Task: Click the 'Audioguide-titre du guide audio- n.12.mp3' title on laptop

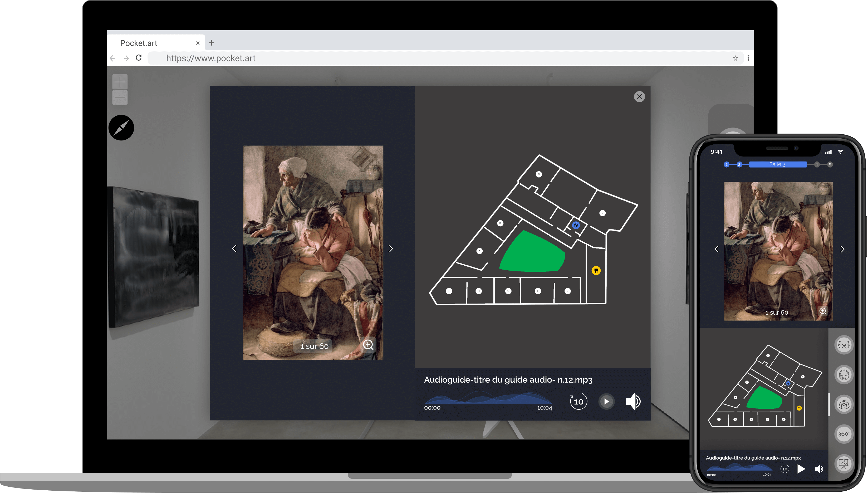Action: coord(508,380)
